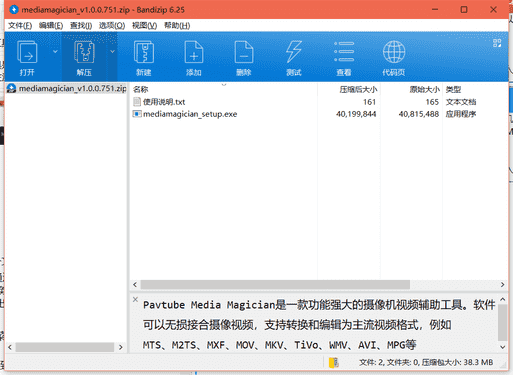Click comment pane scroll up arrow

503,300
